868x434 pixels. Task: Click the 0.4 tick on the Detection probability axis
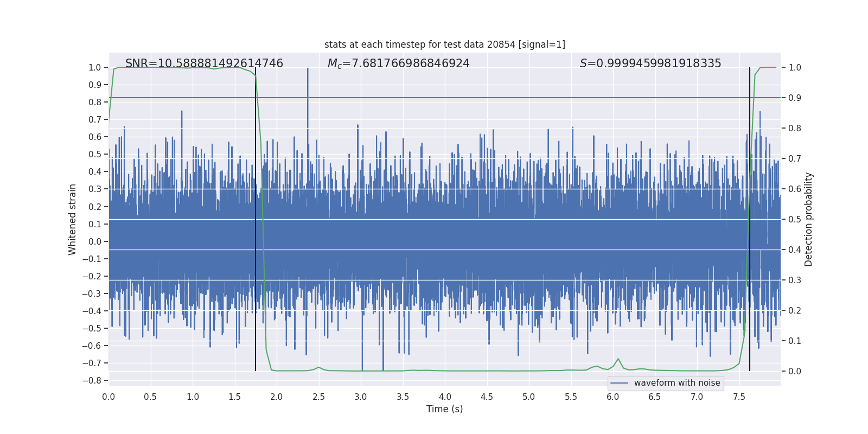click(795, 250)
